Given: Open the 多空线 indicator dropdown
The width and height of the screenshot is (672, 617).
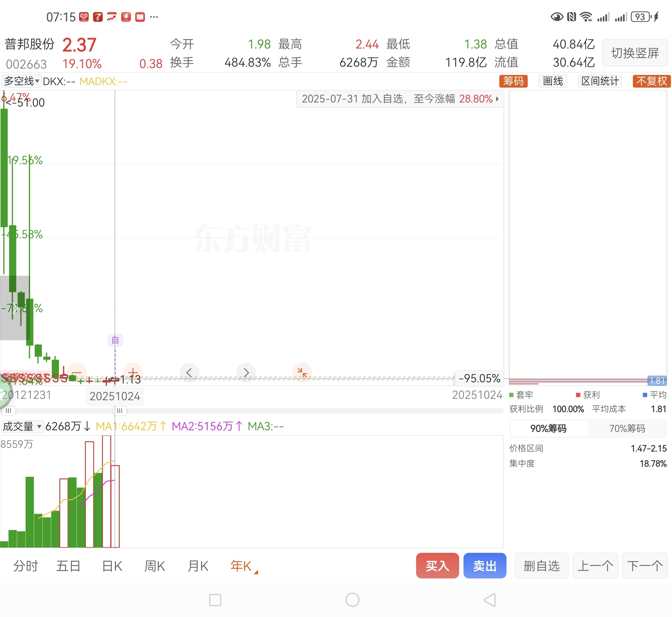Looking at the screenshot, I should pos(21,81).
